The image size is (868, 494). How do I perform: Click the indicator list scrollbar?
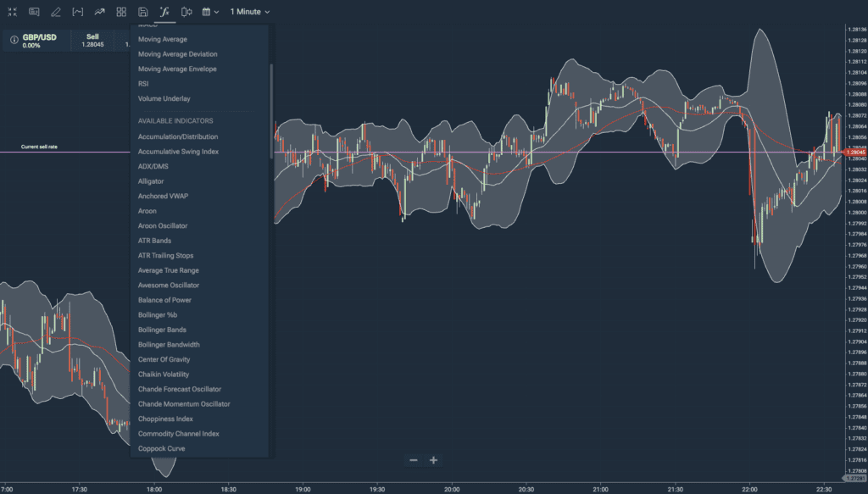pos(271,110)
